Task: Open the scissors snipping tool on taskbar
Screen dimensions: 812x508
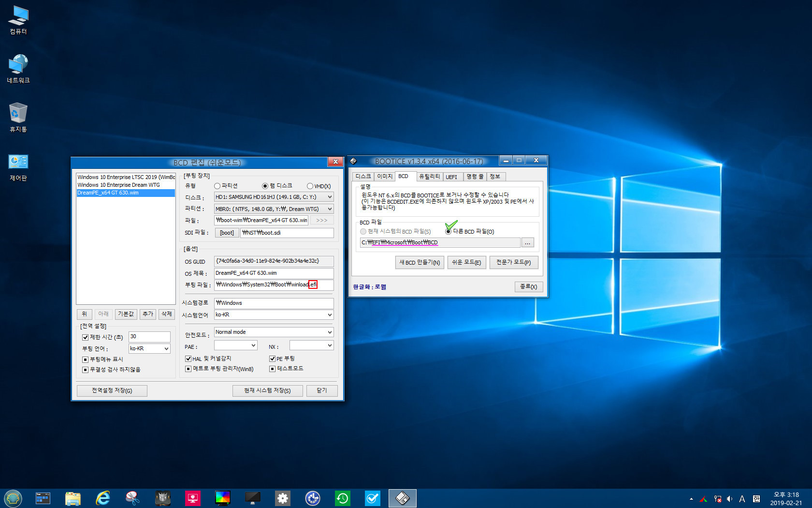Action: click(133, 498)
